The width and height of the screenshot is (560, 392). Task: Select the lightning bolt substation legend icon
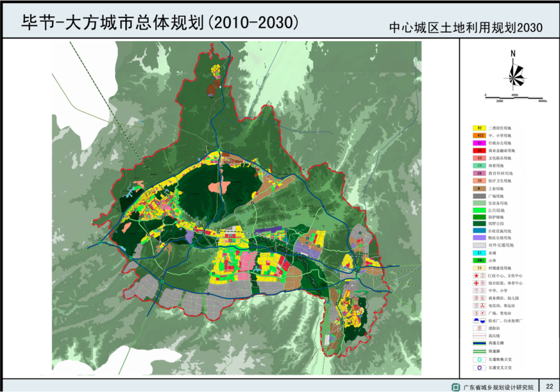coord(483,313)
